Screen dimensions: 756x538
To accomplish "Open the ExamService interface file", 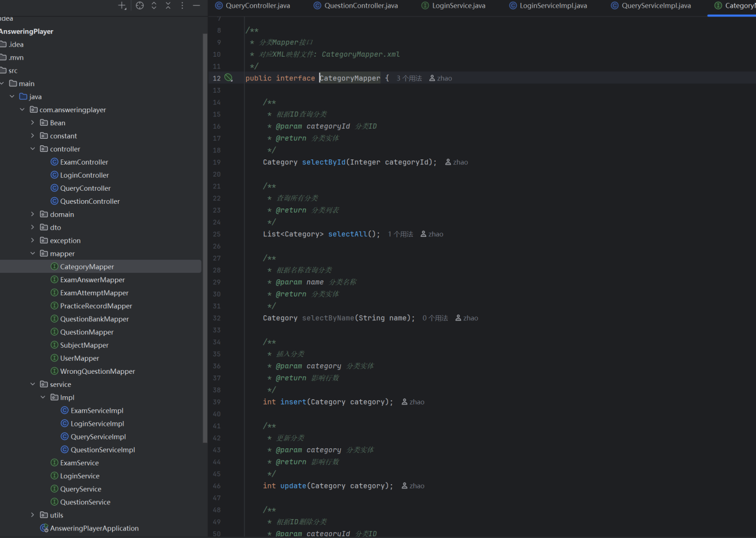I will click(x=79, y=463).
